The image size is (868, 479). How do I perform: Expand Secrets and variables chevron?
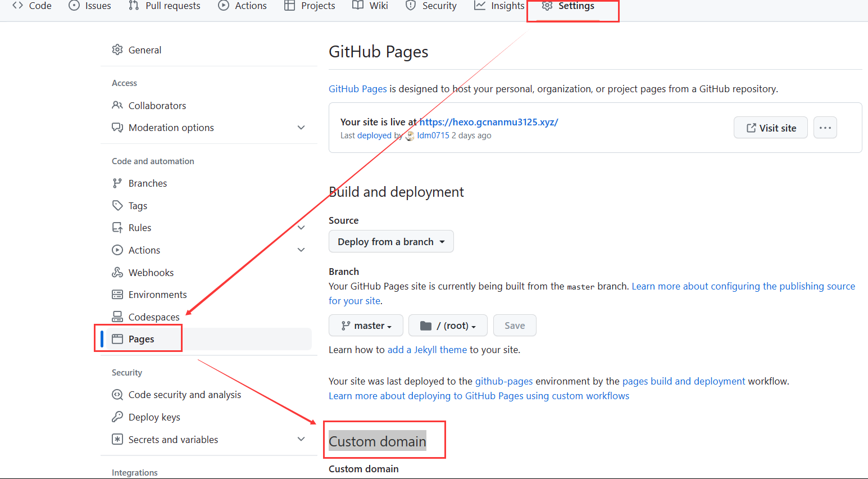(301, 439)
